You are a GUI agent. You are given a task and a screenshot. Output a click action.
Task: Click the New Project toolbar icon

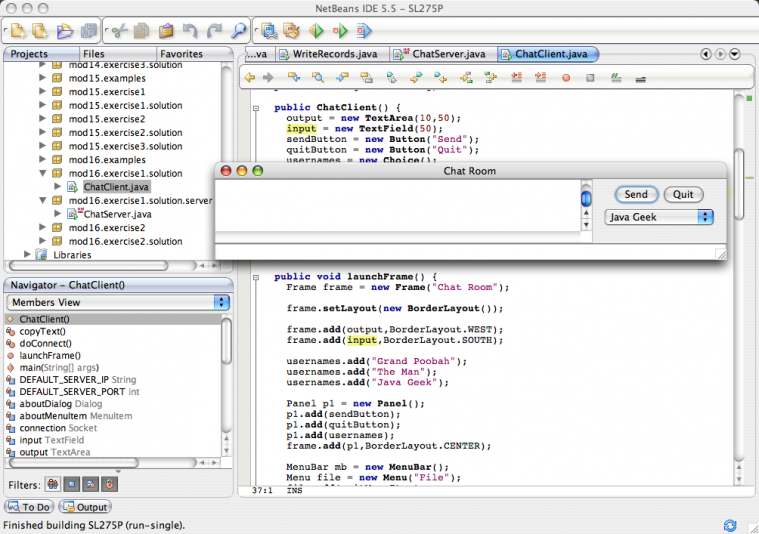(40, 31)
